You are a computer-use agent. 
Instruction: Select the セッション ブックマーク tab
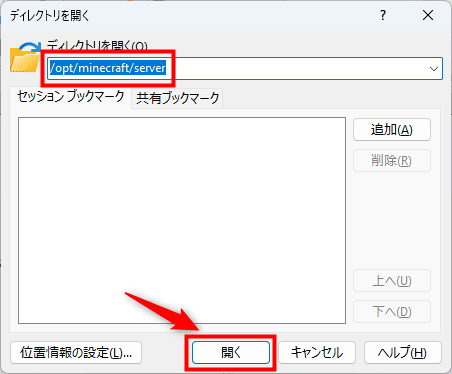coord(70,97)
